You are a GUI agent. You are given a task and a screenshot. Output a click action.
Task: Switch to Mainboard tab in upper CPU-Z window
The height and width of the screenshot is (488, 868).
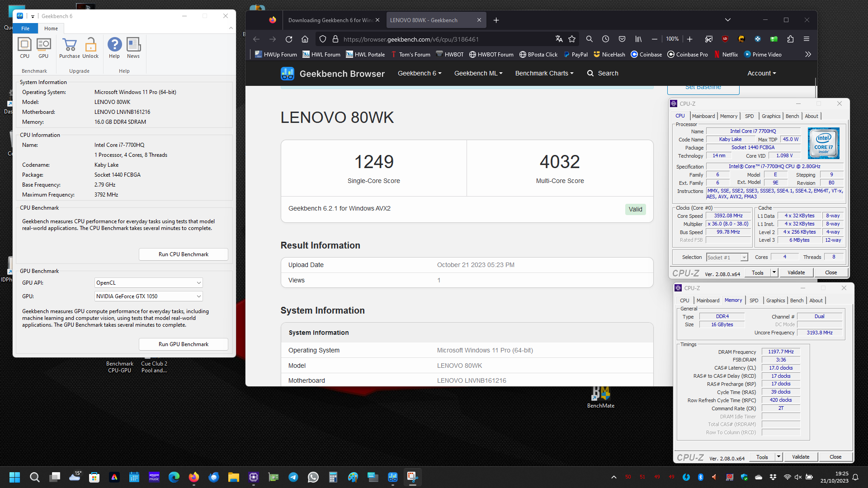coord(703,116)
